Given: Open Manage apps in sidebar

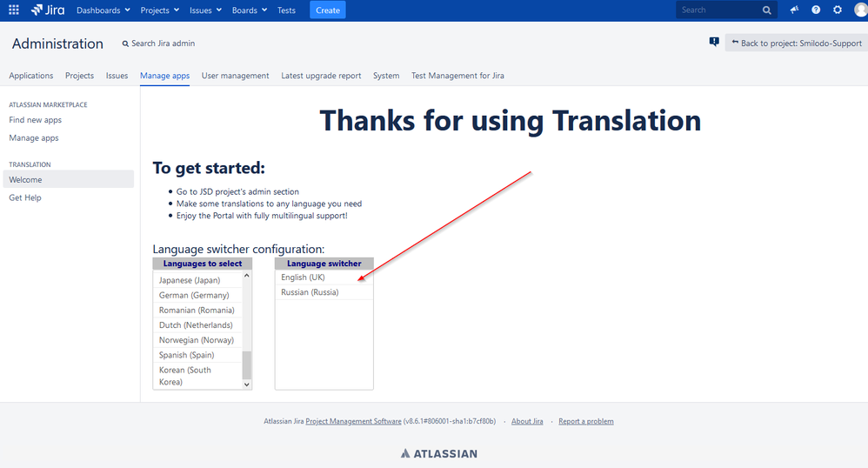Looking at the screenshot, I should (34, 138).
